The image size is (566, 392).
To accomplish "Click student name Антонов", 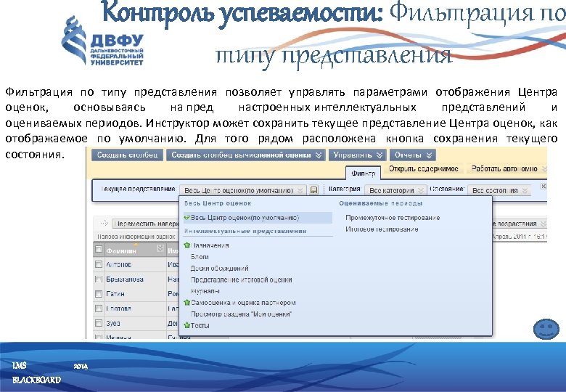I will click(x=119, y=264).
